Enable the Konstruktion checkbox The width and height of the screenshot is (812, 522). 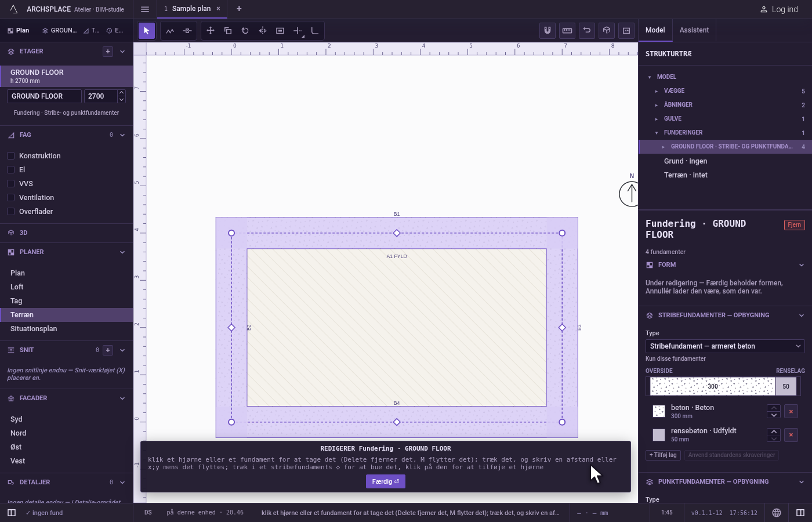click(10, 155)
